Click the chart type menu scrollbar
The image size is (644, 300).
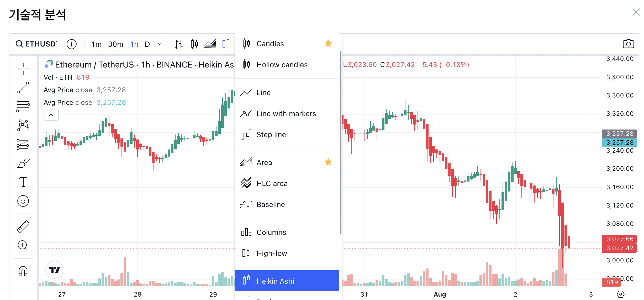(340, 142)
